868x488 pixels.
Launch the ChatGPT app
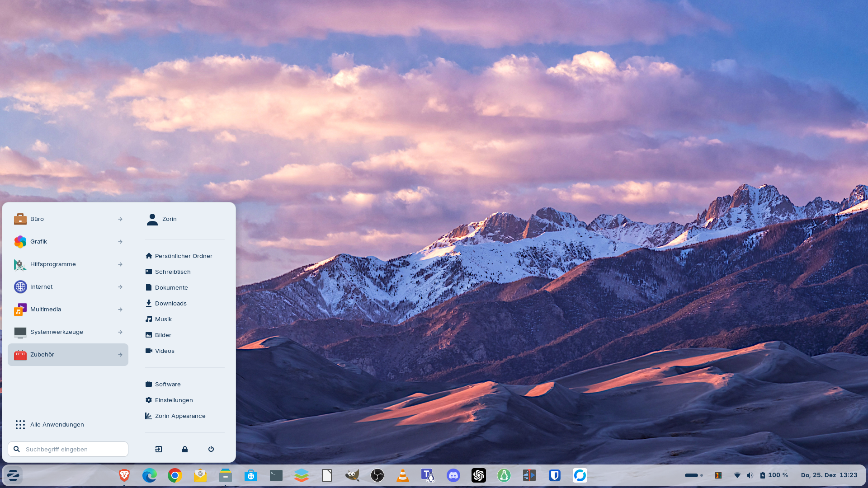point(479,475)
